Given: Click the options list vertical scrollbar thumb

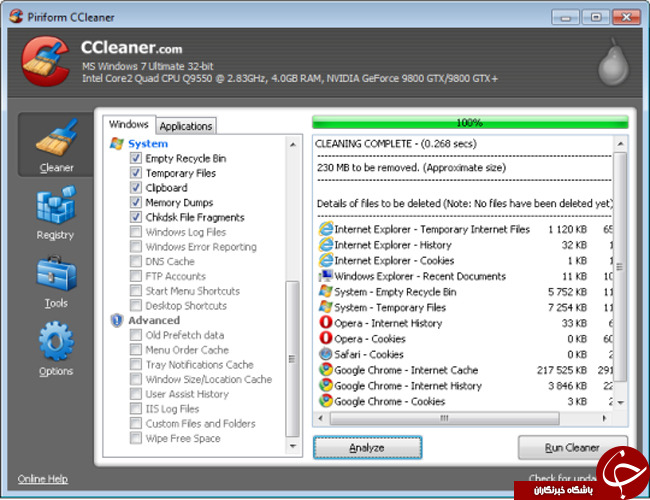Looking at the screenshot, I should click(293, 359).
